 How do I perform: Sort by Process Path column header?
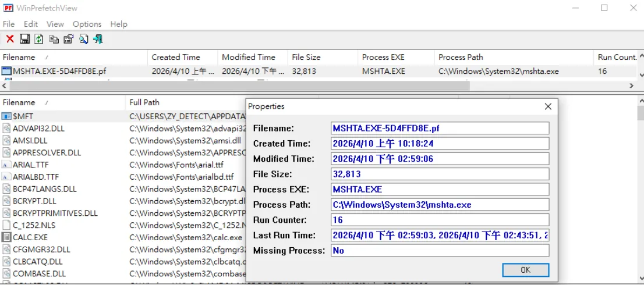(514, 57)
